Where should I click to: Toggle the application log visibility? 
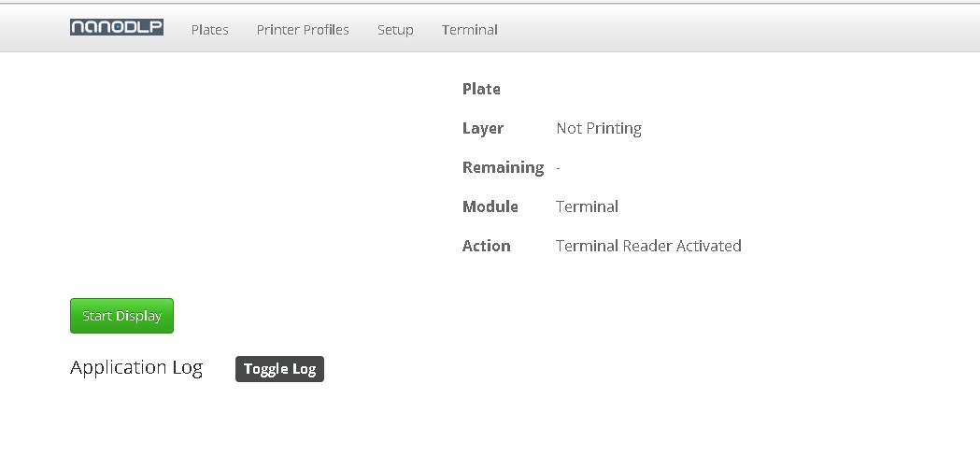(279, 369)
